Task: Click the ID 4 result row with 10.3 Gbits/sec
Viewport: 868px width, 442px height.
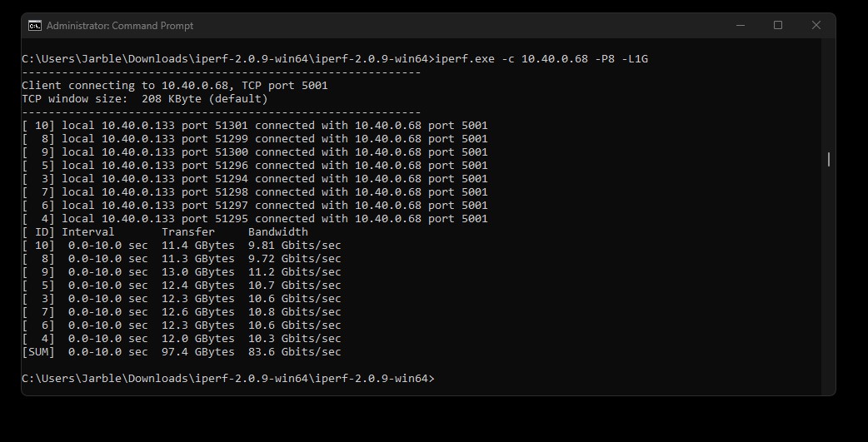Action: (182, 338)
